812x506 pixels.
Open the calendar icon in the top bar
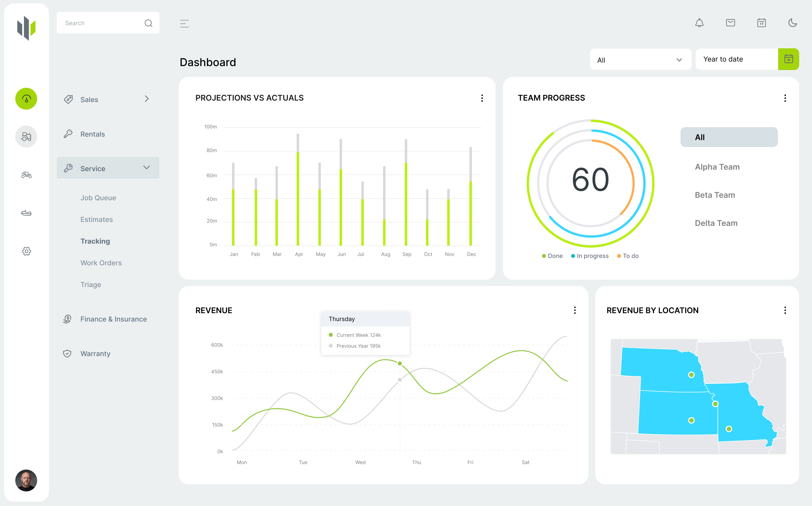pyautogui.click(x=761, y=23)
